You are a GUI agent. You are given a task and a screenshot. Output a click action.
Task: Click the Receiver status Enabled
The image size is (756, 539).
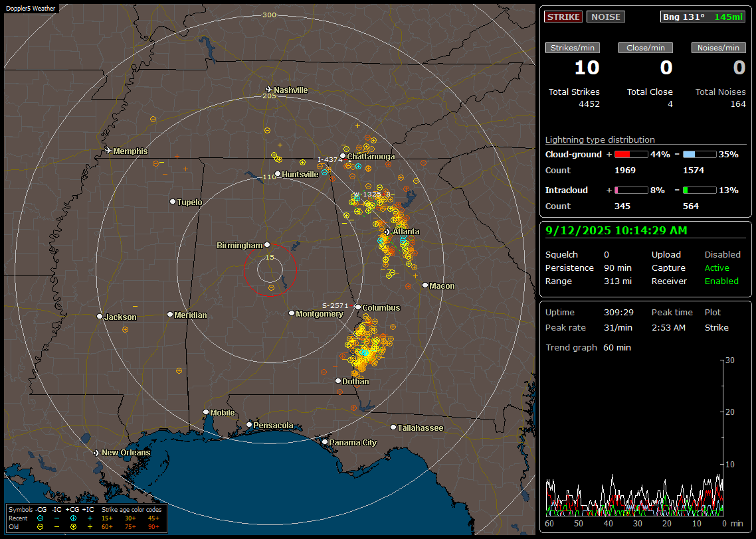[x=721, y=281]
